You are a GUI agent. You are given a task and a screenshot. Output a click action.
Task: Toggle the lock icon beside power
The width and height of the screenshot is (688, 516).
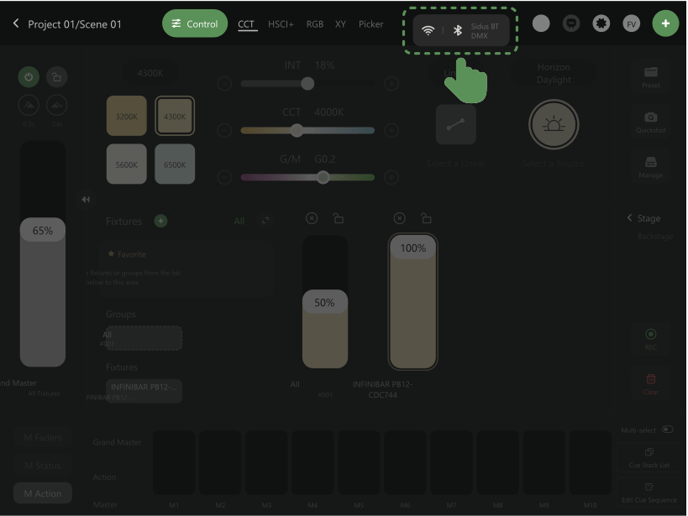click(57, 77)
